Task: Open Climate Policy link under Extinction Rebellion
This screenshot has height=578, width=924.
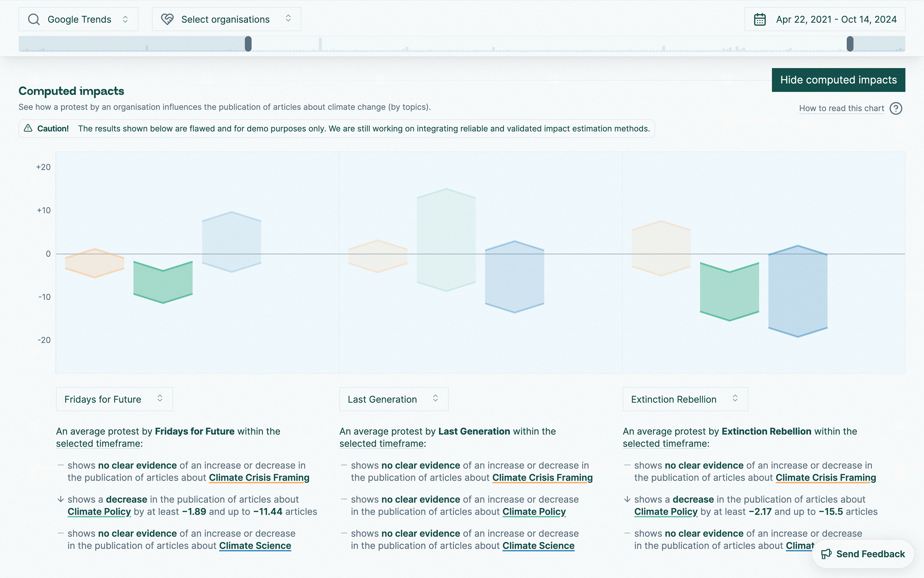Action: 666,512
